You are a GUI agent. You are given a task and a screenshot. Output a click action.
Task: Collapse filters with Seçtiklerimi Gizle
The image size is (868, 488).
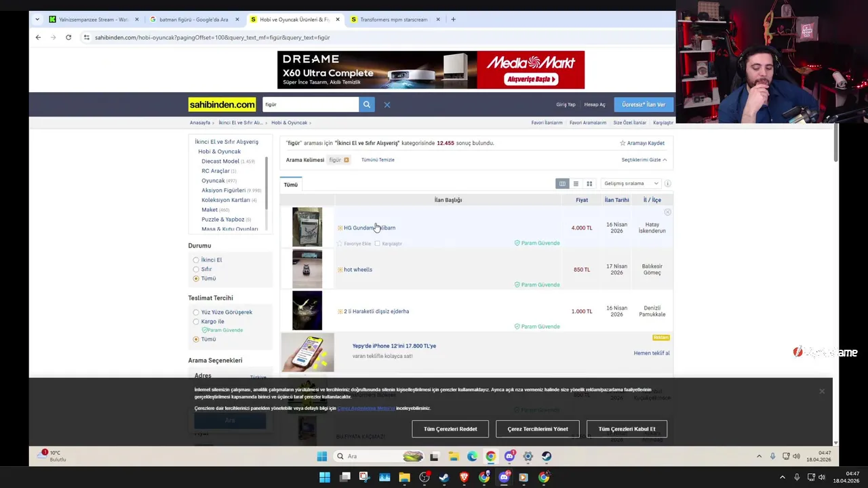point(644,160)
